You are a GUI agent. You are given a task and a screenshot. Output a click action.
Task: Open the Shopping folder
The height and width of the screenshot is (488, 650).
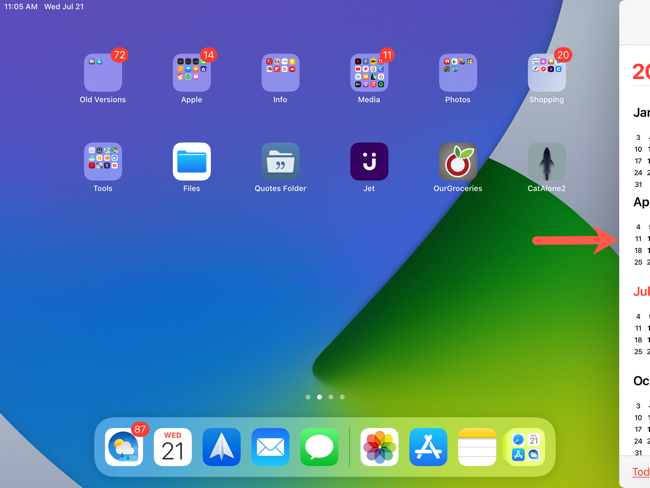tap(546, 73)
